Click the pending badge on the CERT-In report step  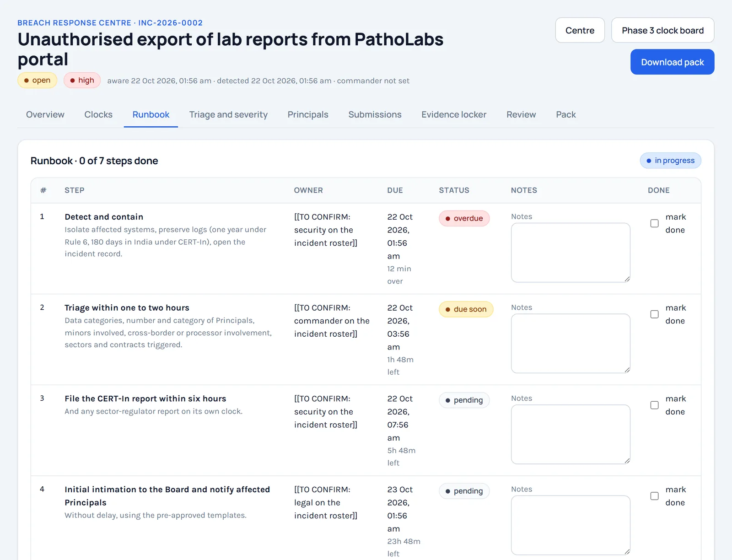click(464, 400)
